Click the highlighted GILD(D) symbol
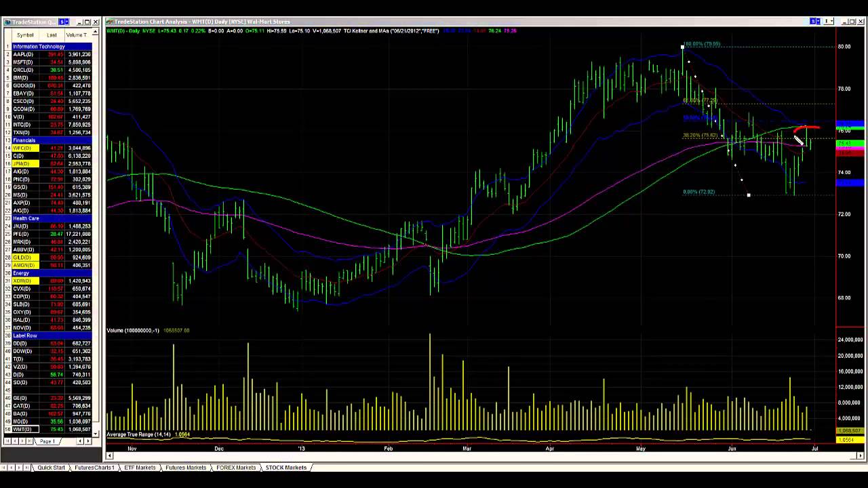 click(x=25, y=258)
